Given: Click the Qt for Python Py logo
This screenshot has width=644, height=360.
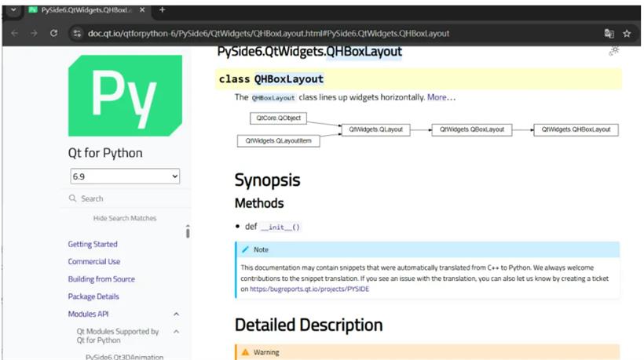Looking at the screenshot, I should coord(125,96).
